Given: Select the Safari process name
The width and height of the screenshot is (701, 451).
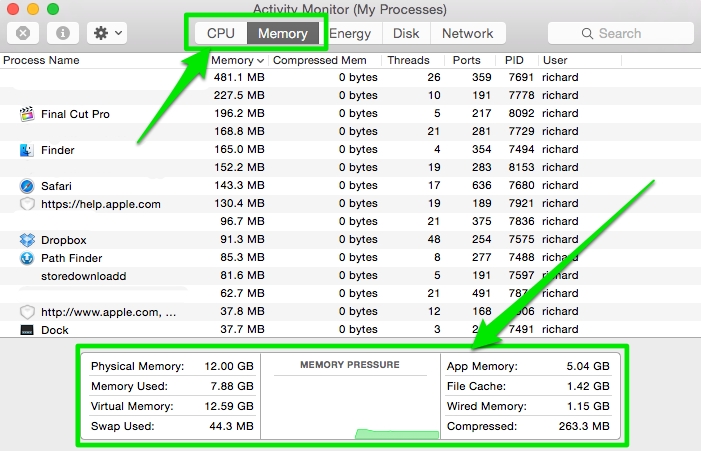Looking at the screenshot, I should pos(56,186).
